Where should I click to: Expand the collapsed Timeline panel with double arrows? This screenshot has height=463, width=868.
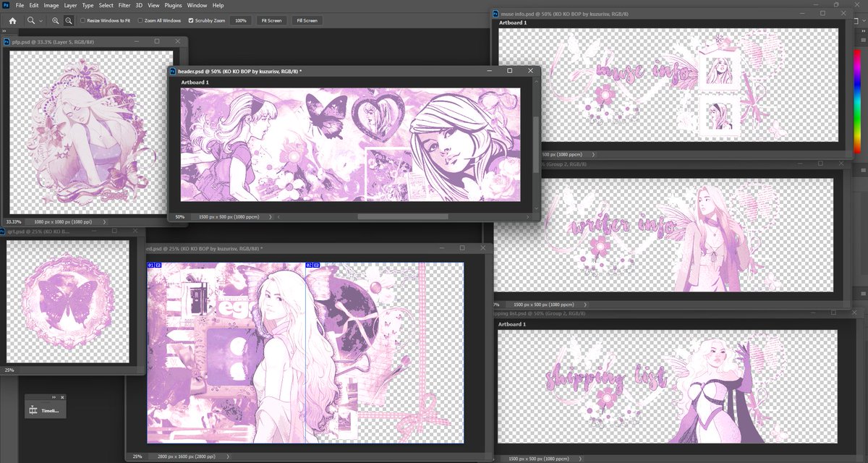(x=53, y=397)
